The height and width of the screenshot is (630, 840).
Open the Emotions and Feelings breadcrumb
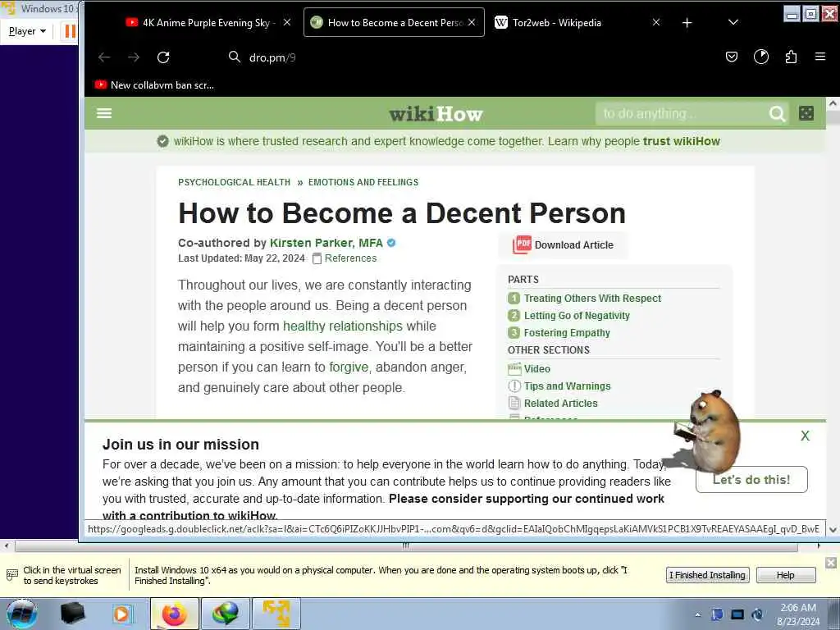point(363,182)
